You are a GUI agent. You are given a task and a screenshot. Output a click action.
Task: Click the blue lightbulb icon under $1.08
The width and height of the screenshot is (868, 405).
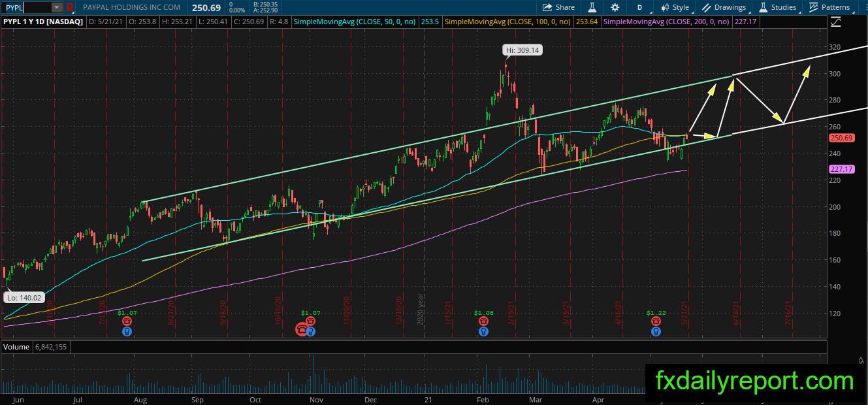(x=483, y=331)
